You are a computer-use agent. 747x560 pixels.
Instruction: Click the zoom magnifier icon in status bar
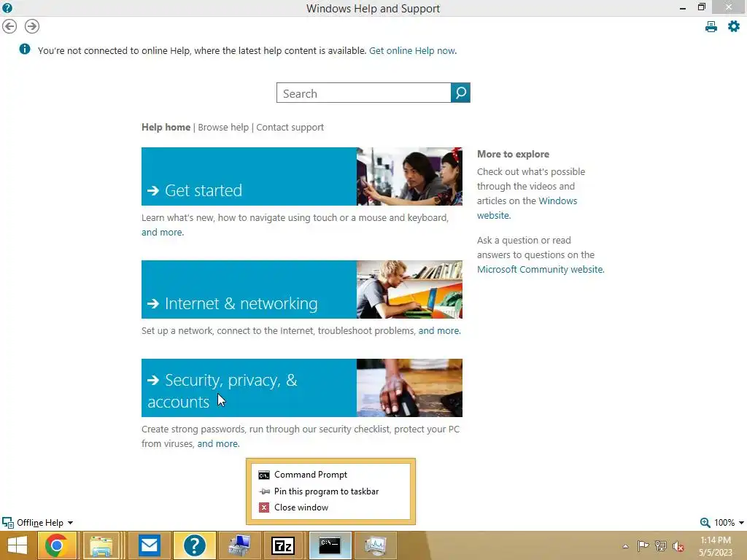705,522
